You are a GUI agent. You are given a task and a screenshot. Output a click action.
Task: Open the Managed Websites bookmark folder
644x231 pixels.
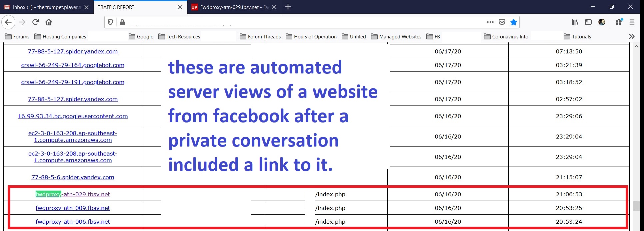(396, 36)
